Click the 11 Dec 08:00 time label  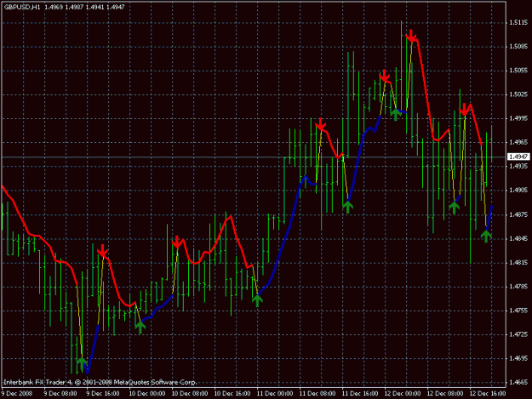point(317,393)
